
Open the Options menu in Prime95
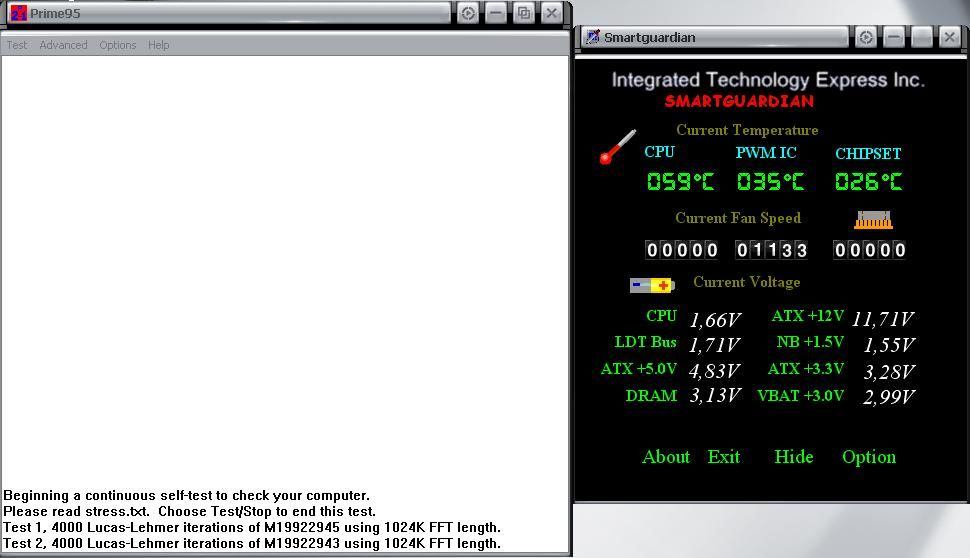[x=118, y=45]
